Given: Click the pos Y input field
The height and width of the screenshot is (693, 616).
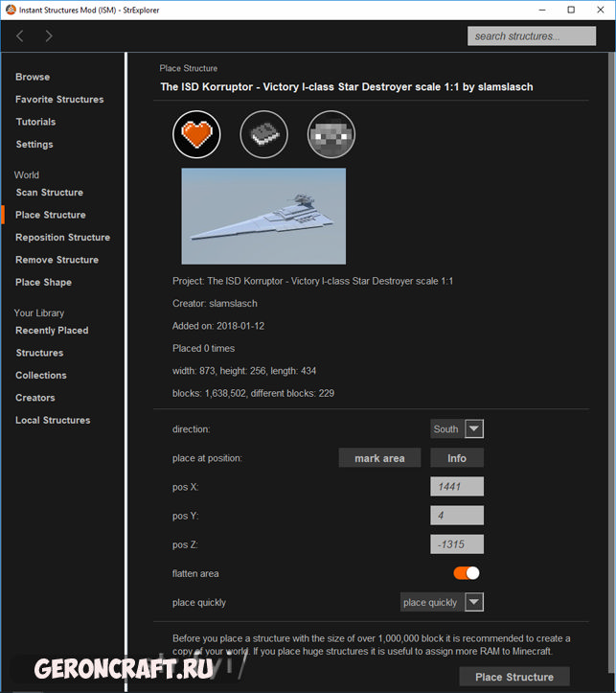Looking at the screenshot, I should pos(457,516).
